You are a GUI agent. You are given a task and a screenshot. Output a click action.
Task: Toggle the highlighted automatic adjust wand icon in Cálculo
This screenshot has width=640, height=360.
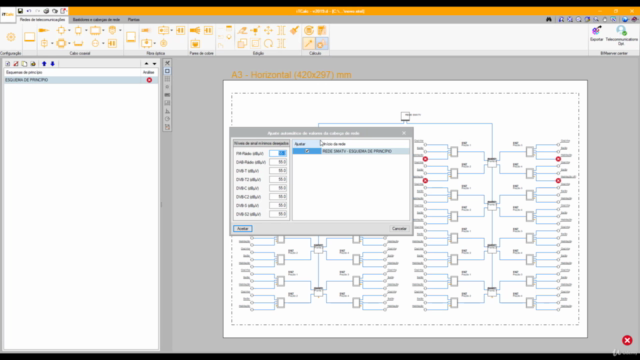click(x=309, y=43)
